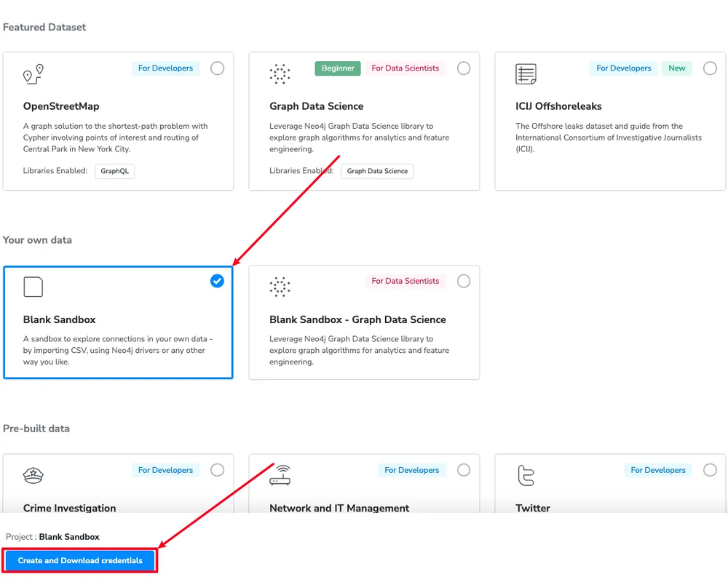Click the New badge on ICIJ Offshoreleaks
Viewport: 728px width, 585px height.
click(x=677, y=68)
